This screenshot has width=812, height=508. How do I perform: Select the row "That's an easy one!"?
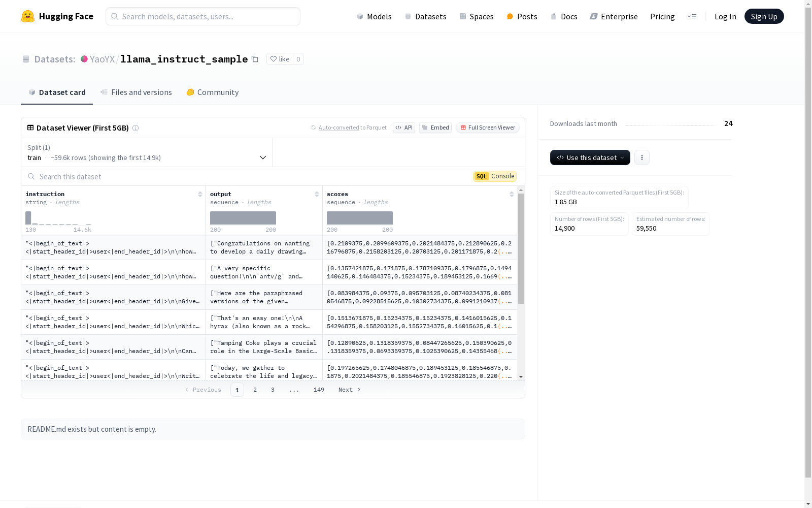point(269,322)
